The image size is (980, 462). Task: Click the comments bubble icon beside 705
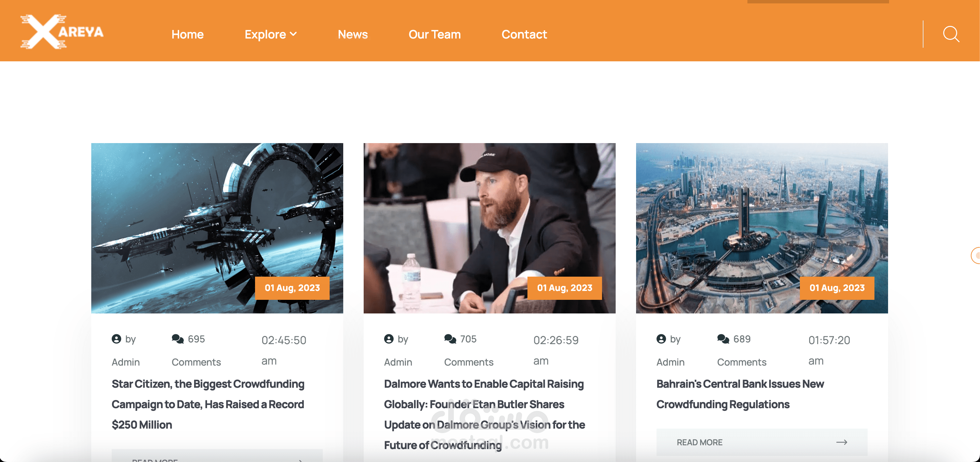click(x=450, y=339)
